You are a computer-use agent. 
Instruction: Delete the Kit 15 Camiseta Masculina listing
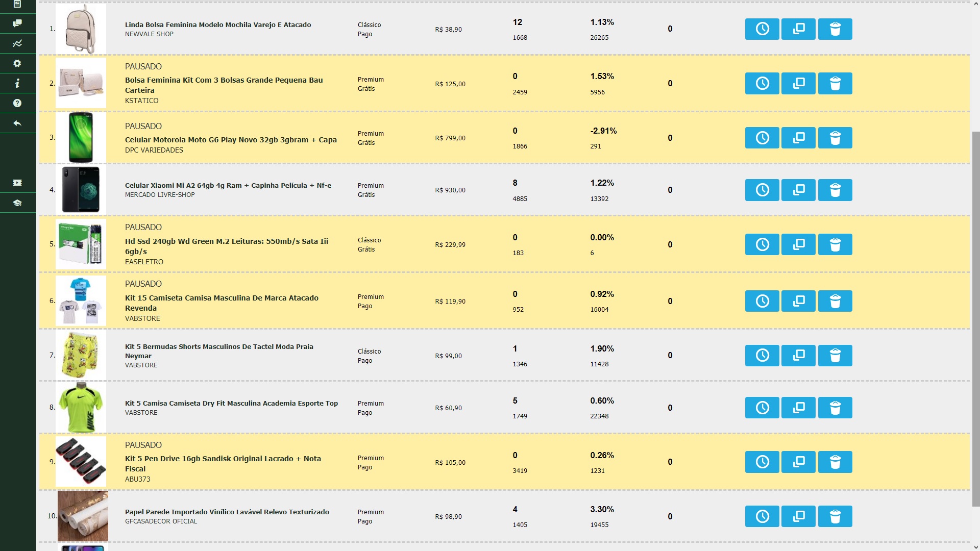pyautogui.click(x=835, y=301)
